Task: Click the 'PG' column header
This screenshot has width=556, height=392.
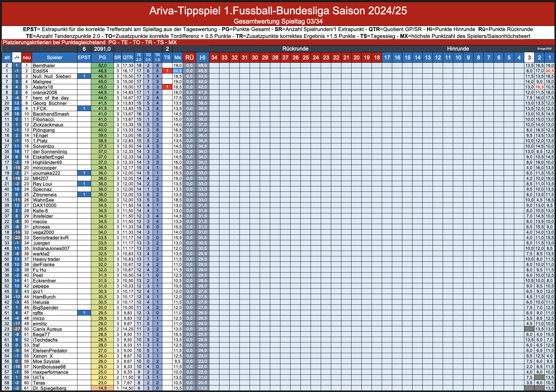Action: (102, 58)
